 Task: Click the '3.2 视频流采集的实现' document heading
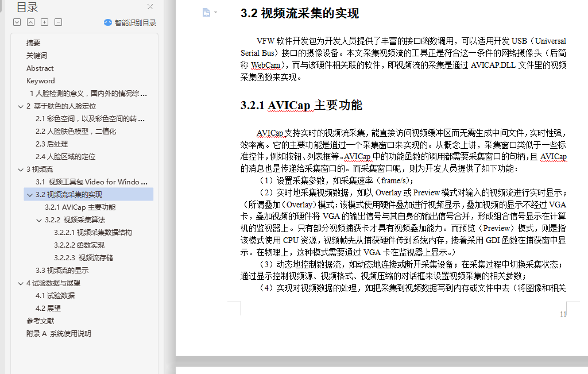pyautogui.click(x=300, y=13)
